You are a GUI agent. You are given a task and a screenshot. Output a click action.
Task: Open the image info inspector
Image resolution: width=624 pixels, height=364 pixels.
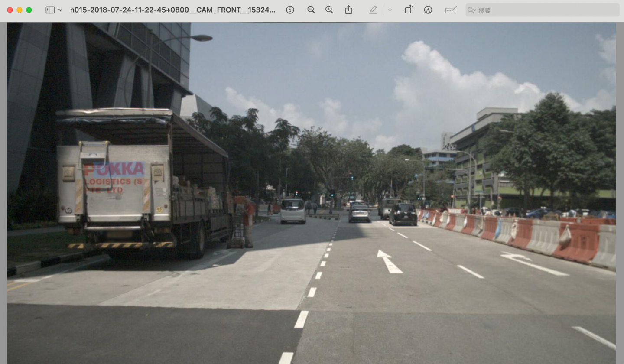pyautogui.click(x=290, y=10)
